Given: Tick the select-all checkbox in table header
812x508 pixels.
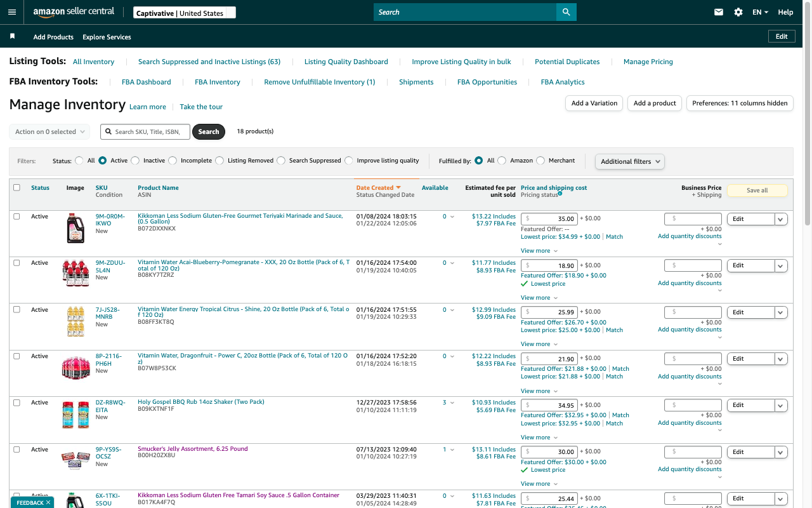Looking at the screenshot, I should pyautogui.click(x=16, y=187).
